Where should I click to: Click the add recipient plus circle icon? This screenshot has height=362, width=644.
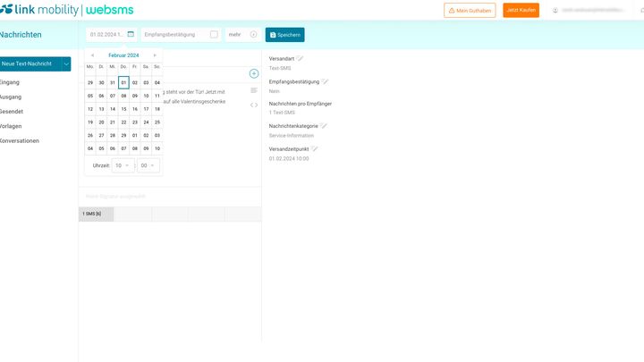click(x=254, y=73)
